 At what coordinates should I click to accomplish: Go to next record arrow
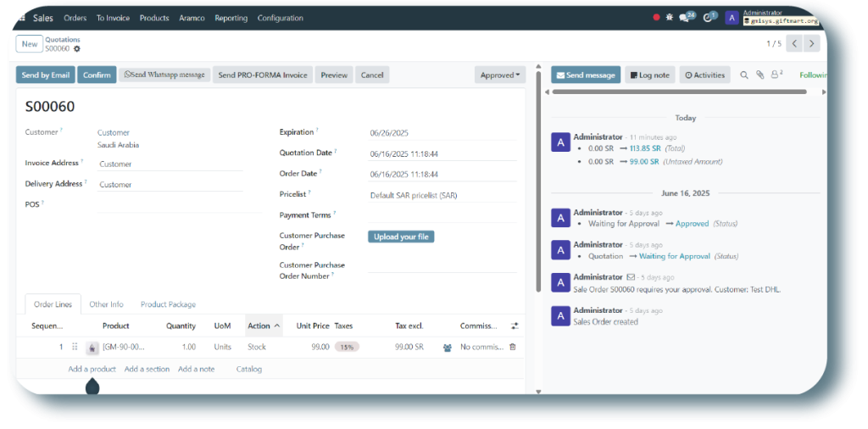[811, 43]
